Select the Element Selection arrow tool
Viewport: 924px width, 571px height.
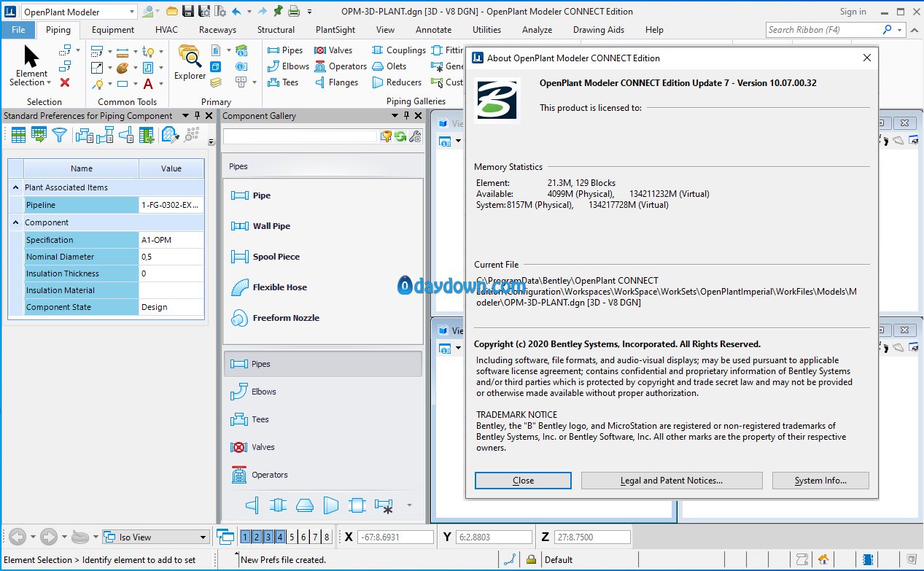point(31,57)
